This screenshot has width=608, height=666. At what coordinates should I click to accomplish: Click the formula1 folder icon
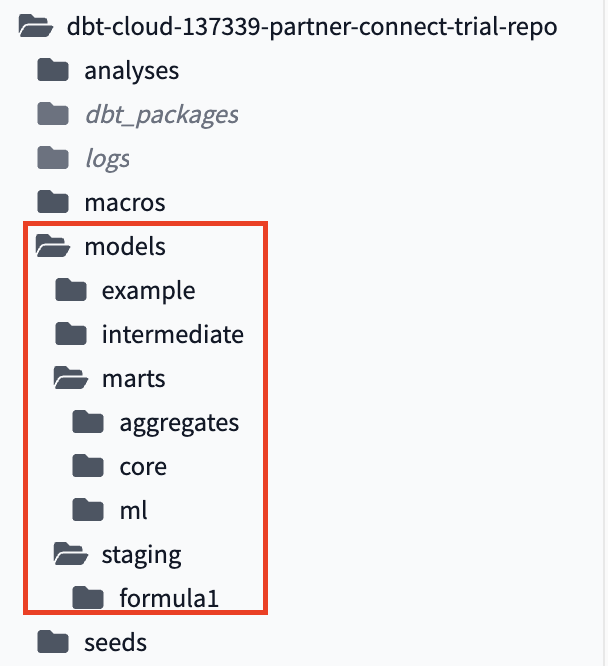tap(88, 598)
